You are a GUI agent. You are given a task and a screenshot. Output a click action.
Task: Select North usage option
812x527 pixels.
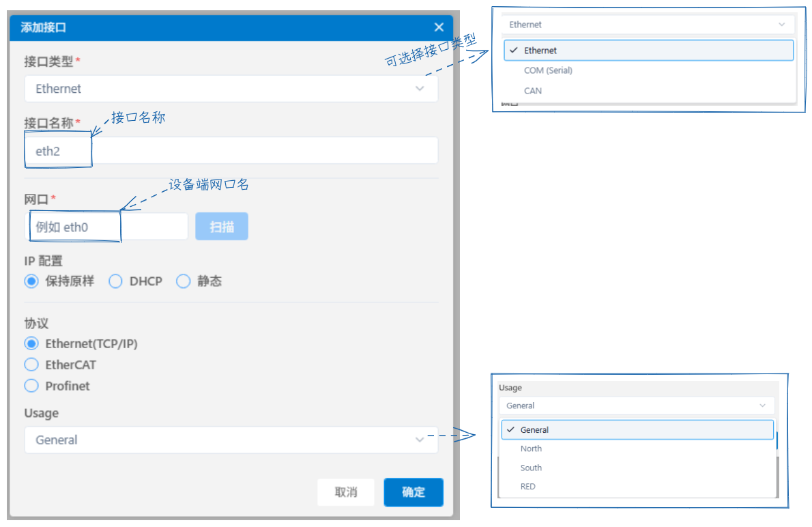point(637,448)
